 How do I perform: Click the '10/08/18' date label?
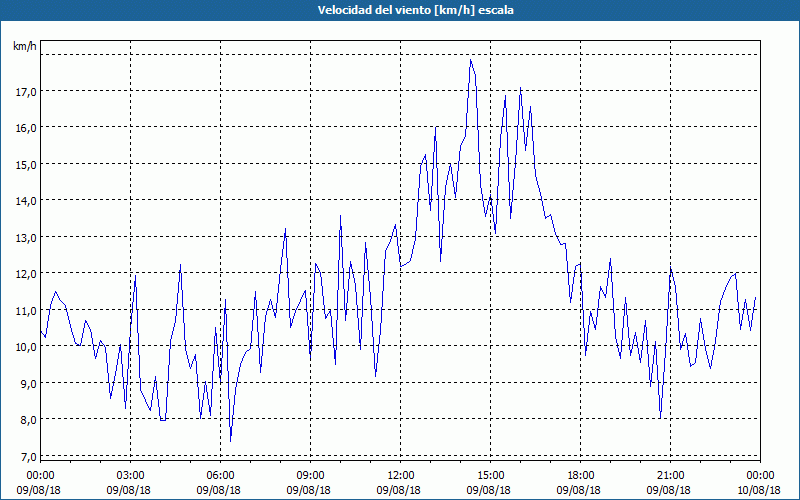coord(759,490)
